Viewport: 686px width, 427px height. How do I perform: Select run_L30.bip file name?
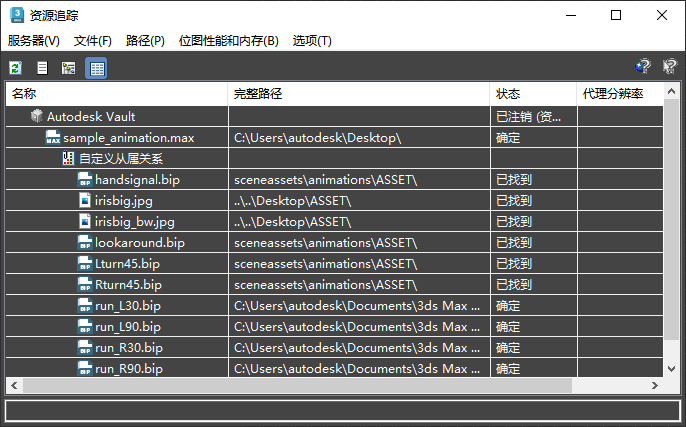pos(128,306)
